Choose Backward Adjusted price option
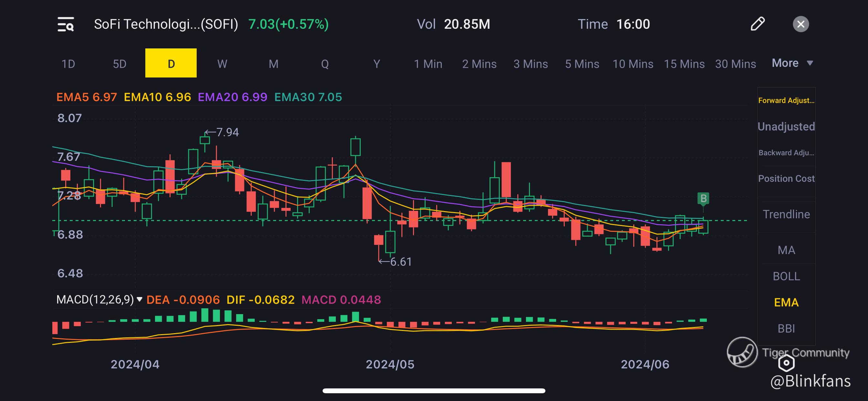 (x=786, y=153)
